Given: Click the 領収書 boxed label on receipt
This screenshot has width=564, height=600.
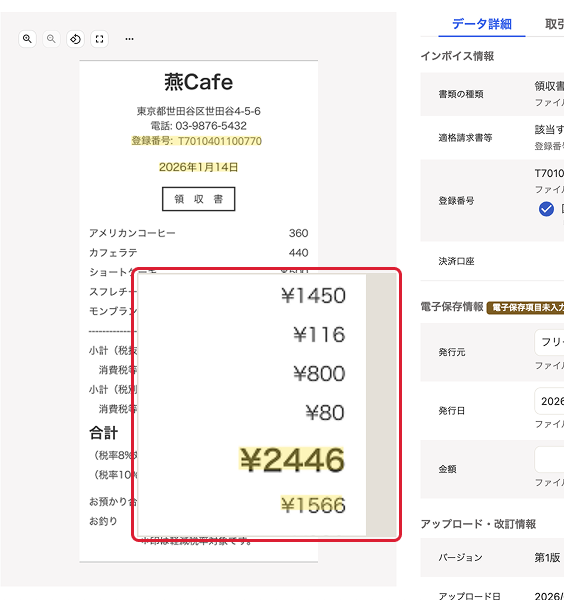Looking at the screenshot, I should point(199,199).
